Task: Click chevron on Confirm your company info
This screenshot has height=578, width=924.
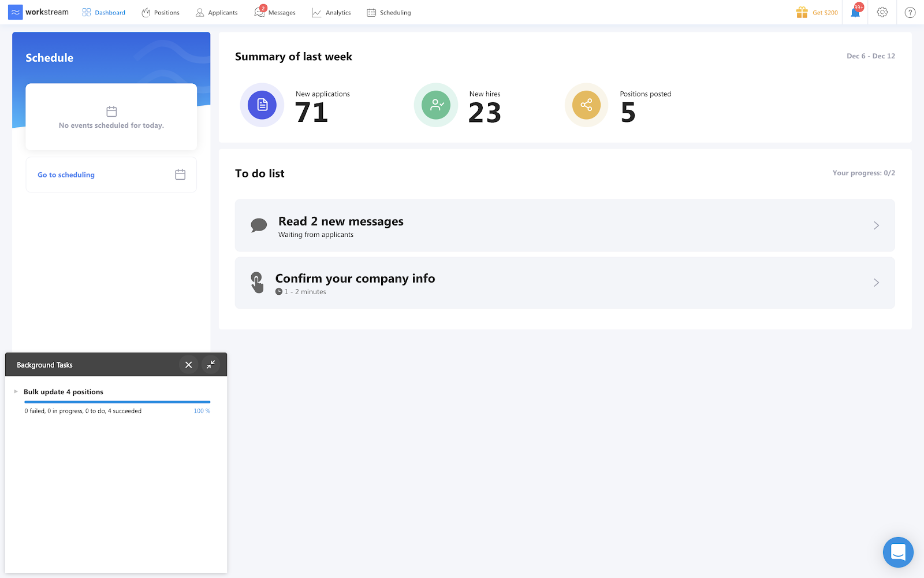Action: point(876,283)
